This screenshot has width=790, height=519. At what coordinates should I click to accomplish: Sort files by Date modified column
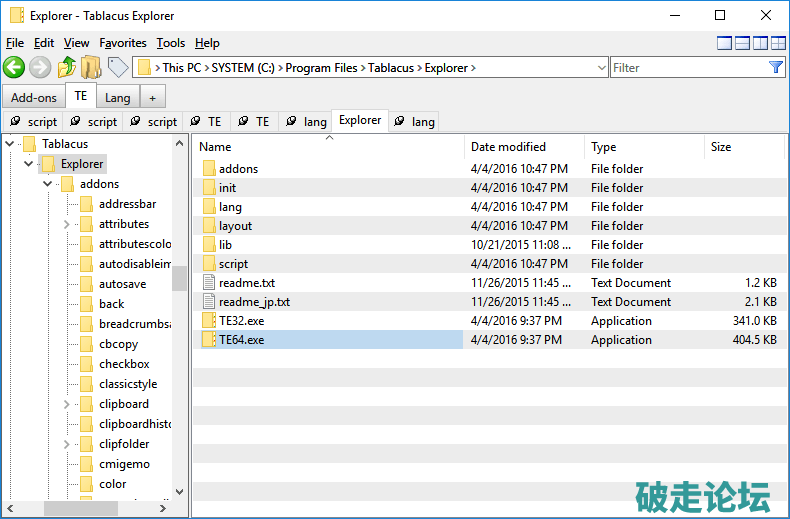508,147
